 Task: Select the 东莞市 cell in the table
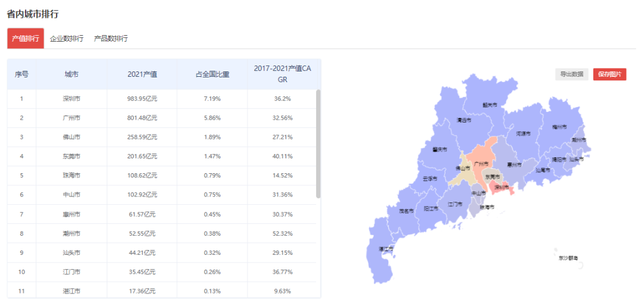pos(72,156)
